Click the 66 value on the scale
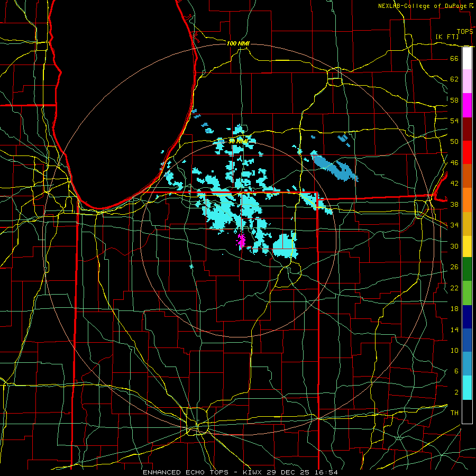 [454, 58]
